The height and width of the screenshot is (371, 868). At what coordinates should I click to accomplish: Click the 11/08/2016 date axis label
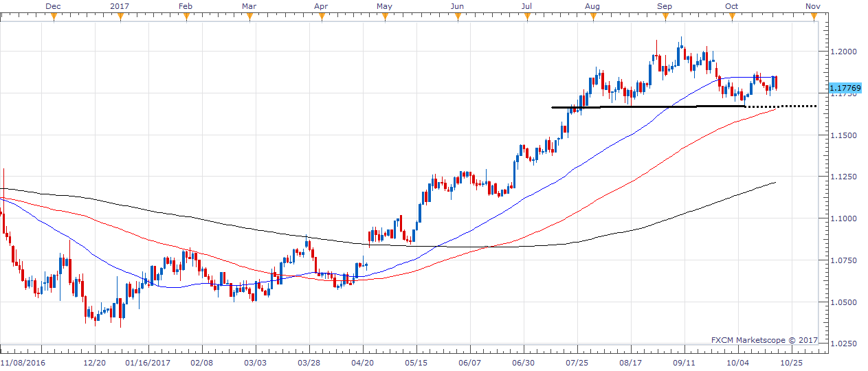22,362
